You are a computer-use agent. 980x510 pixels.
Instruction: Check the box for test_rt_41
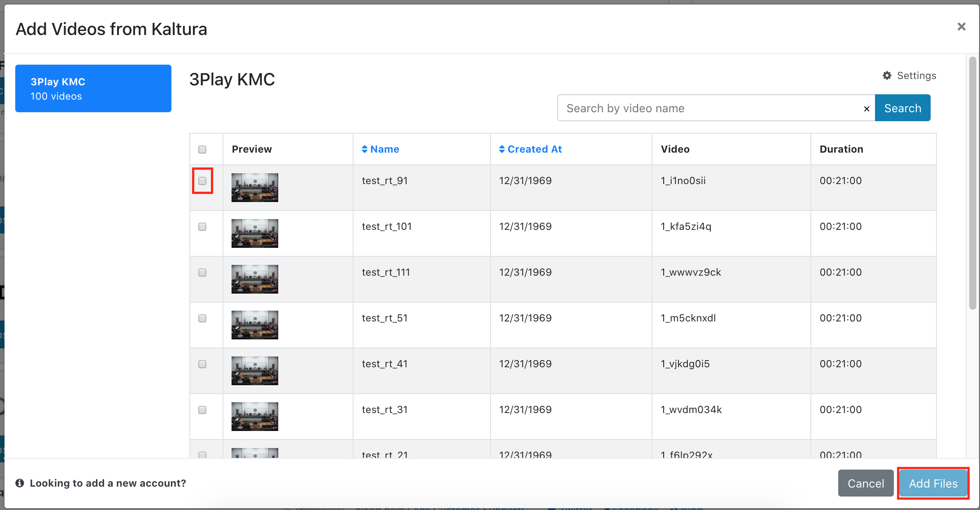(x=202, y=364)
